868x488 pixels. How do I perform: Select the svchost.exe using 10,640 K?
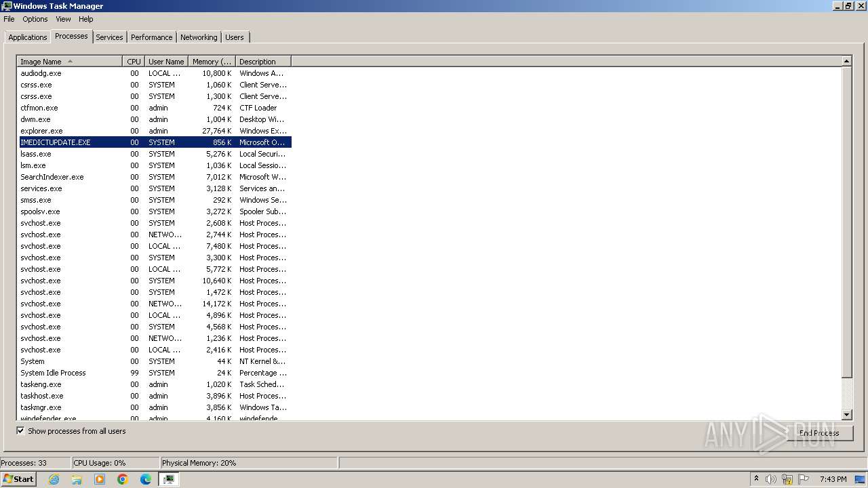pos(155,281)
